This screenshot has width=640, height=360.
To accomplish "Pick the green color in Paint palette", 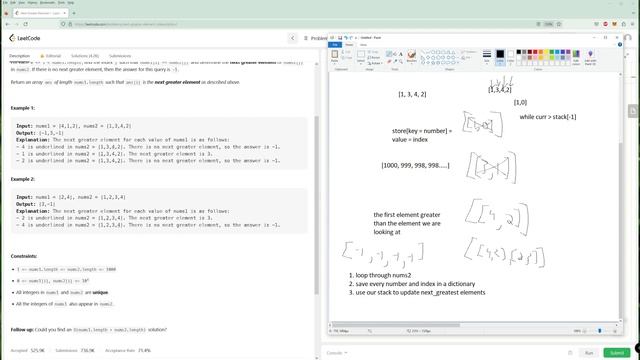I will (x=551, y=52).
